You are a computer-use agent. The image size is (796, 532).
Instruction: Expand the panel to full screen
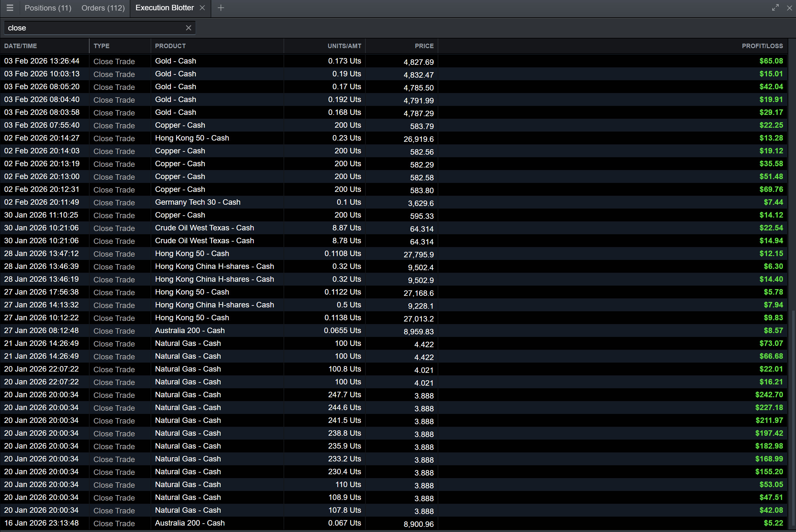775,8
